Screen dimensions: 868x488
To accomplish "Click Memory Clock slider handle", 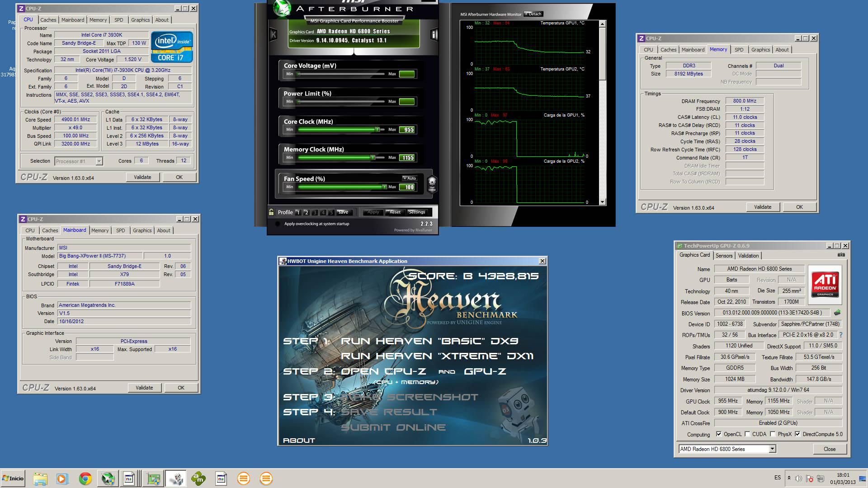I will [x=373, y=158].
